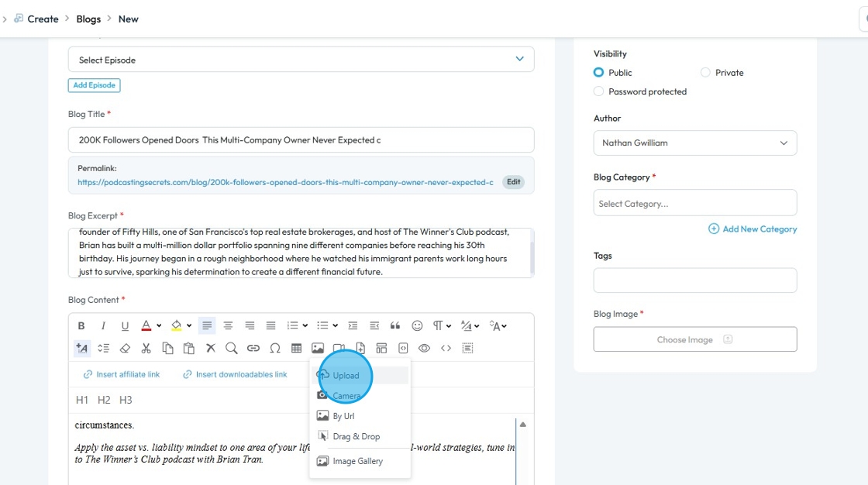Insert a hyperlink using the link icon
The height and width of the screenshot is (485, 868).
(253, 348)
